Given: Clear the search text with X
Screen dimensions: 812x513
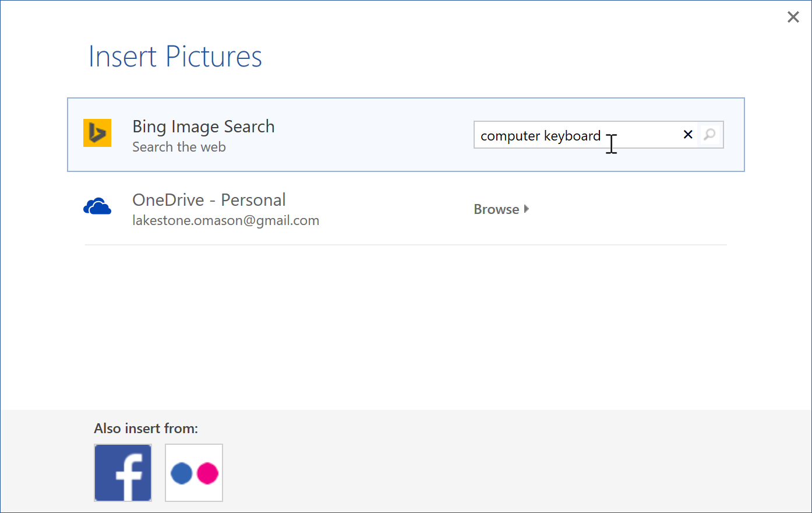Looking at the screenshot, I should point(688,135).
